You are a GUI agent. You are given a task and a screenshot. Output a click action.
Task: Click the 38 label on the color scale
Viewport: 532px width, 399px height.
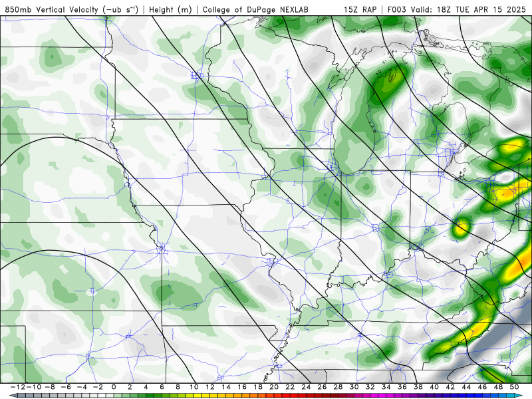[418, 387]
